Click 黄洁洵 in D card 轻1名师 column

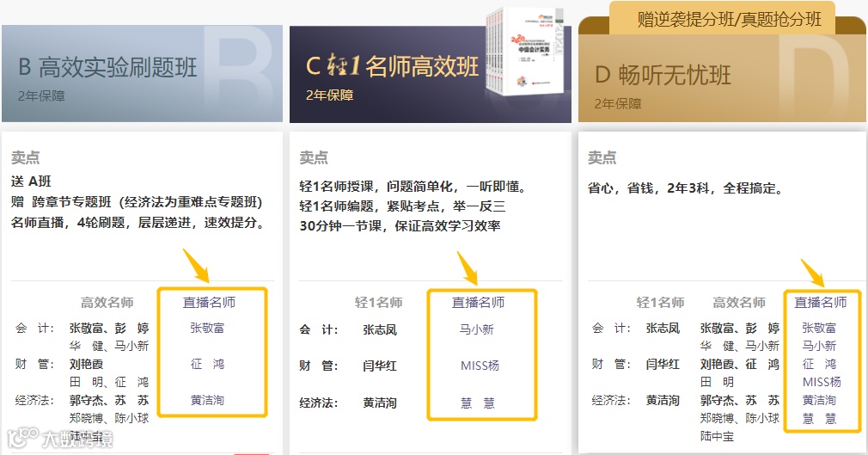[x=663, y=400]
